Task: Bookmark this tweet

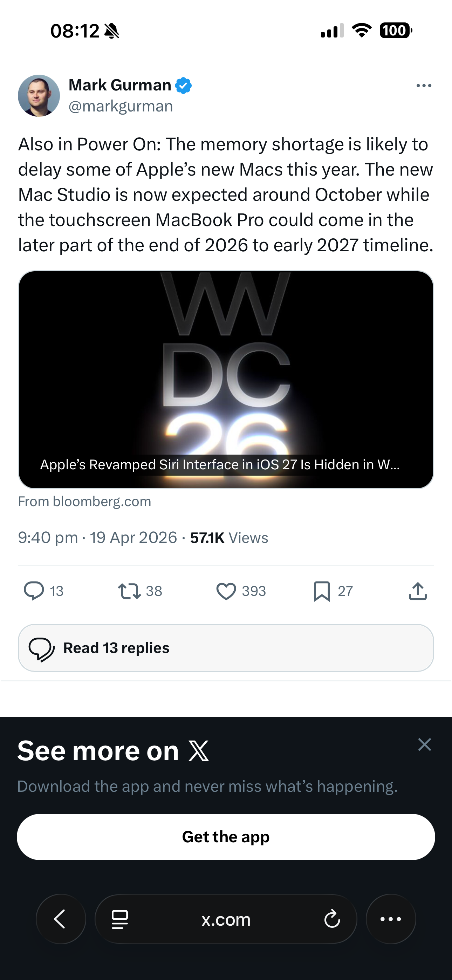Action: tap(322, 591)
